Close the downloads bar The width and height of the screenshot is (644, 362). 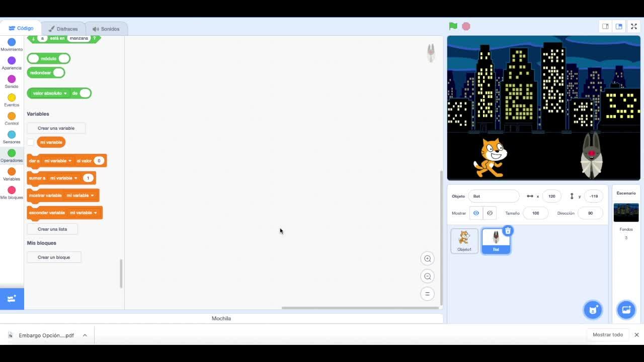coord(636,335)
